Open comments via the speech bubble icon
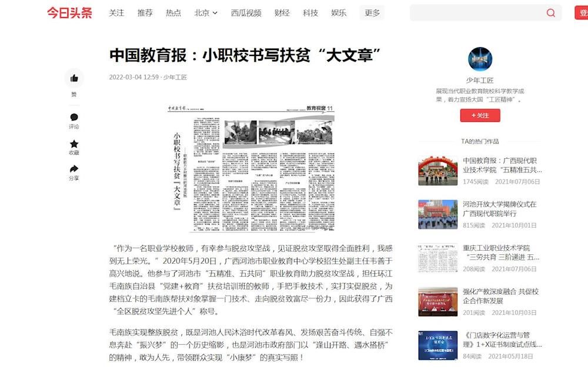This screenshot has height=369, width=588. (74, 117)
